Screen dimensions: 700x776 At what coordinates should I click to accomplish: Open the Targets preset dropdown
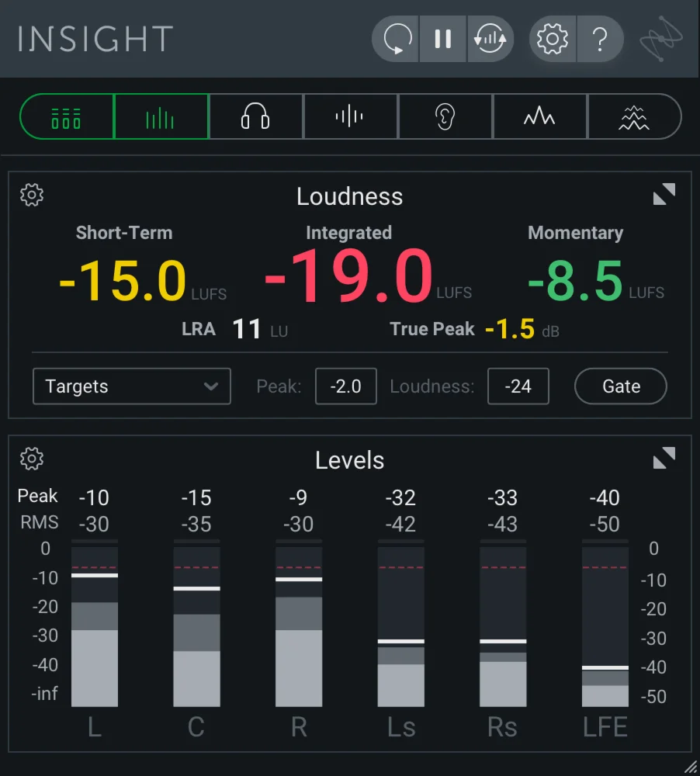[131, 386]
